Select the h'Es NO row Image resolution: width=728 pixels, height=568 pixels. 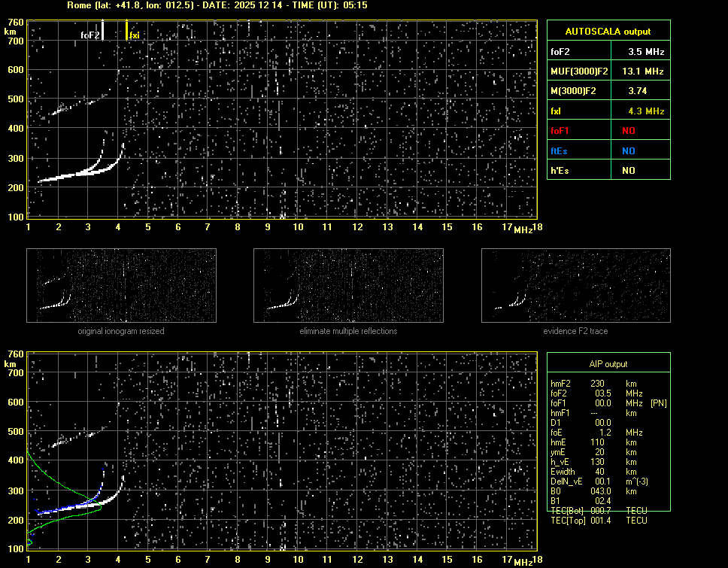coord(608,171)
